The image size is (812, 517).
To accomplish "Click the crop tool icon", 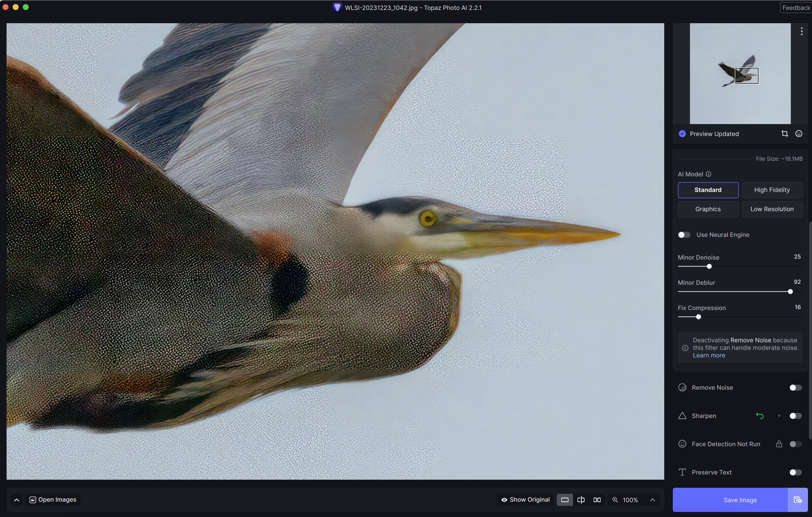I will (785, 134).
